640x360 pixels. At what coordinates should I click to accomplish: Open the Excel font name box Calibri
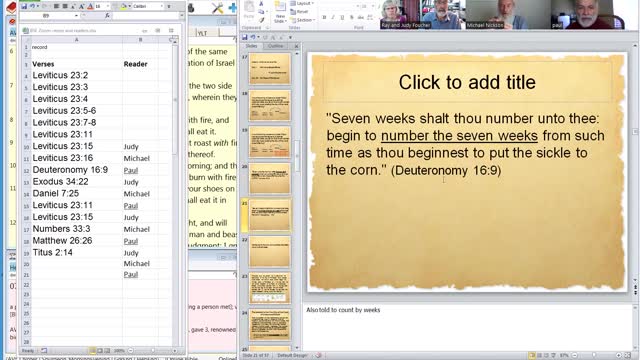pos(148,6)
